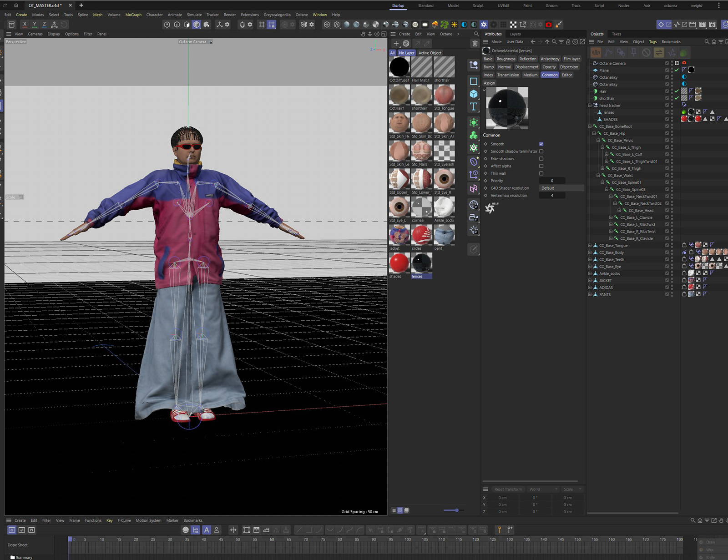Image resolution: width=728 pixels, height=560 pixels.
Task: Enable Smooth shadow terminator checkbox
Action: (x=541, y=151)
